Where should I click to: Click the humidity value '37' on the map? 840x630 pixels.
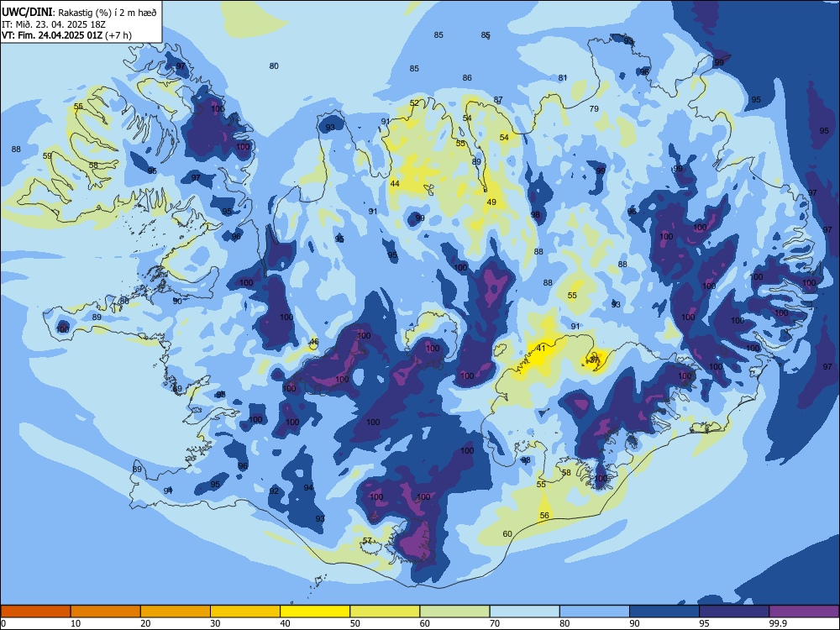click(594, 360)
